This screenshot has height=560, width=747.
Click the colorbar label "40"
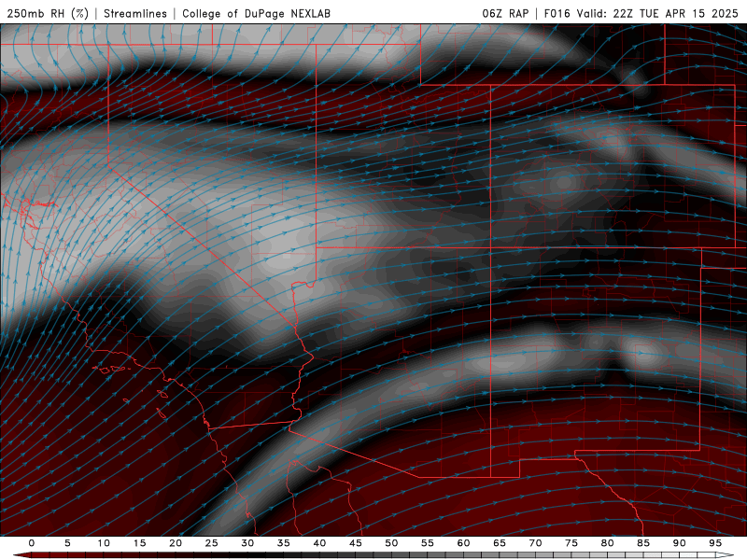pos(319,543)
